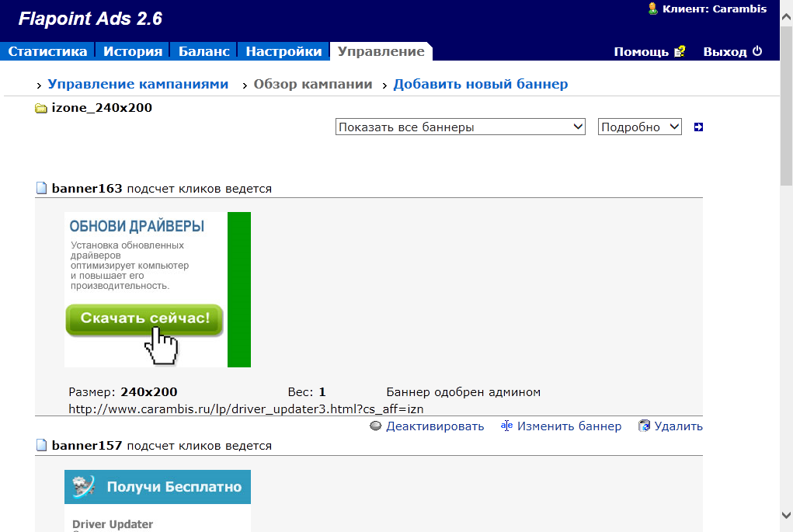This screenshot has width=793, height=532.
Task: Click the Деактивировать gray circle icon
Action: 375,426
